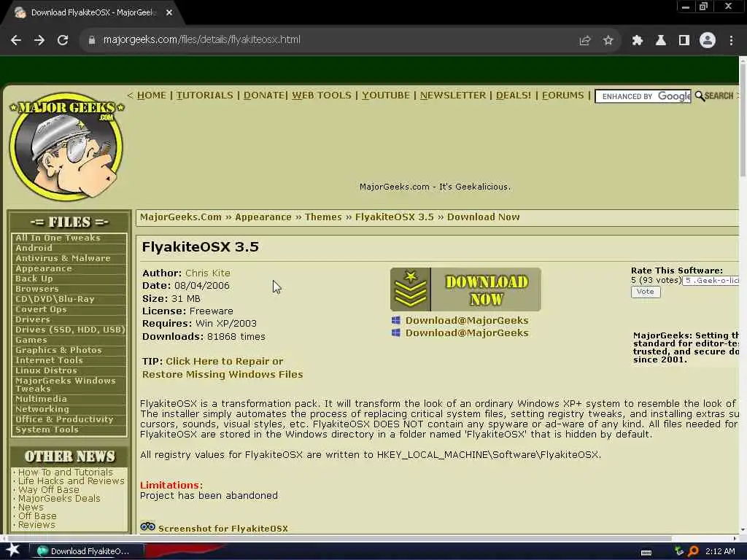Open the WEB TOOLS menu link
Image resolution: width=747 pixels, height=560 pixels.
[322, 96]
